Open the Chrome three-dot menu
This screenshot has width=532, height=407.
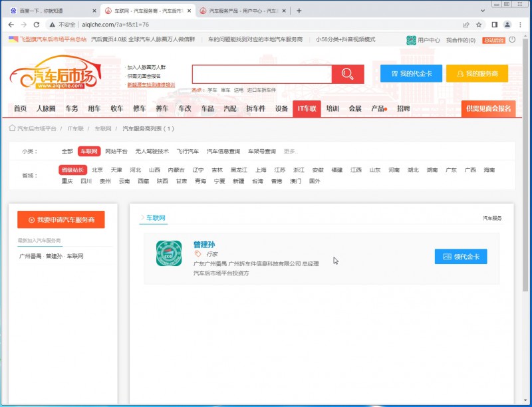pos(520,25)
